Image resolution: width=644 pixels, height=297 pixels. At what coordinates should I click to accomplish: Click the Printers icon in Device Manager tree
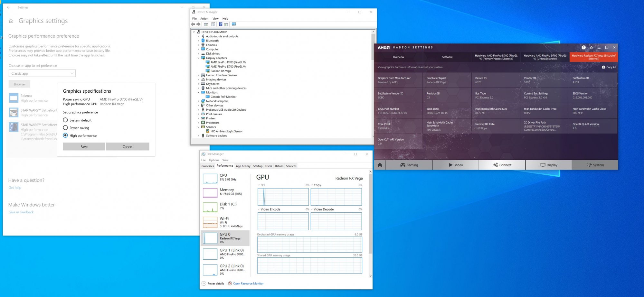[x=203, y=118]
